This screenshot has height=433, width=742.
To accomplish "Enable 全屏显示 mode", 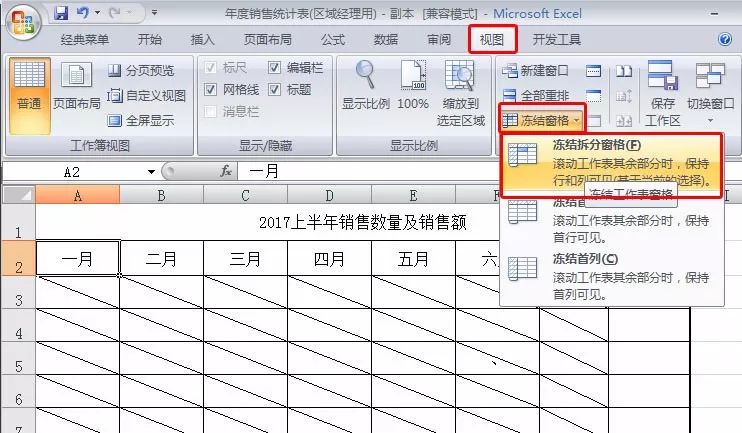I will tap(141, 121).
